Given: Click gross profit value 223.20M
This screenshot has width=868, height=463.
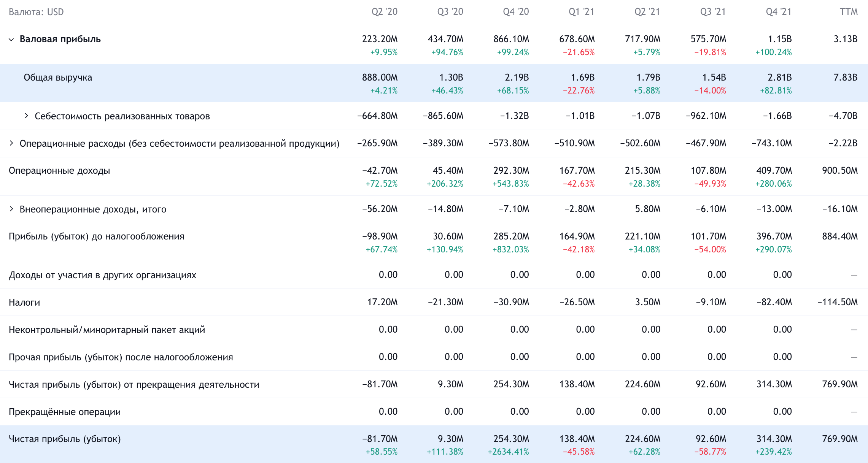Looking at the screenshot, I should pyautogui.click(x=380, y=39).
